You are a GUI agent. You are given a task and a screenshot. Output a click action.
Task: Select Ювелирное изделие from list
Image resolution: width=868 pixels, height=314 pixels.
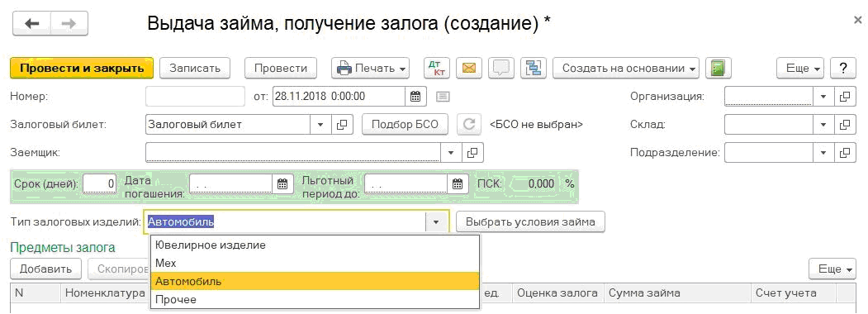[315, 245]
